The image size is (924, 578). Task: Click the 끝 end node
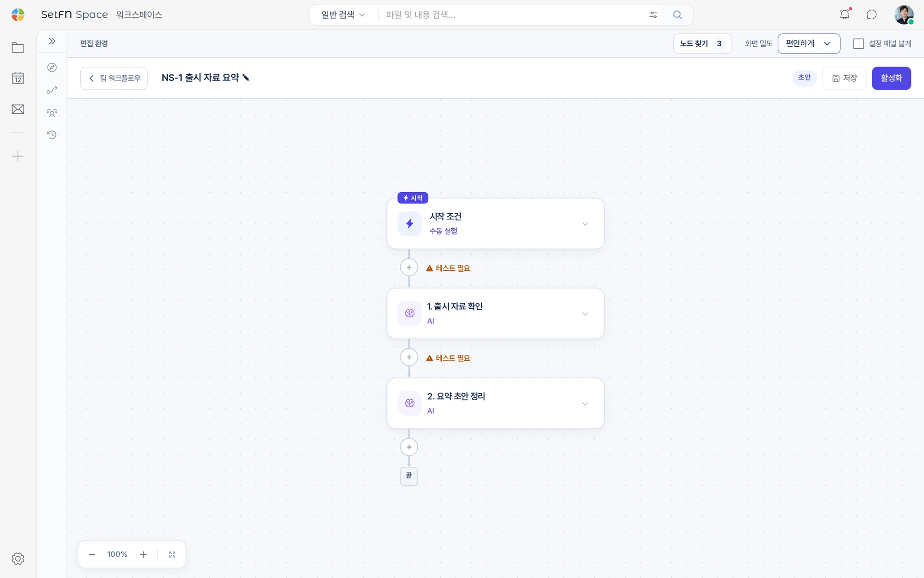[409, 476]
